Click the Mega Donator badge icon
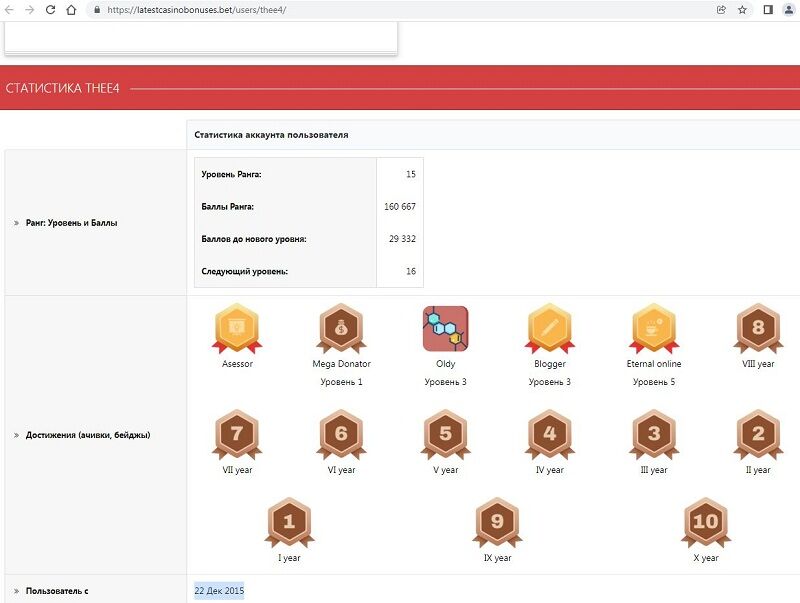Screen dimensions: 800x603 (341, 328)
